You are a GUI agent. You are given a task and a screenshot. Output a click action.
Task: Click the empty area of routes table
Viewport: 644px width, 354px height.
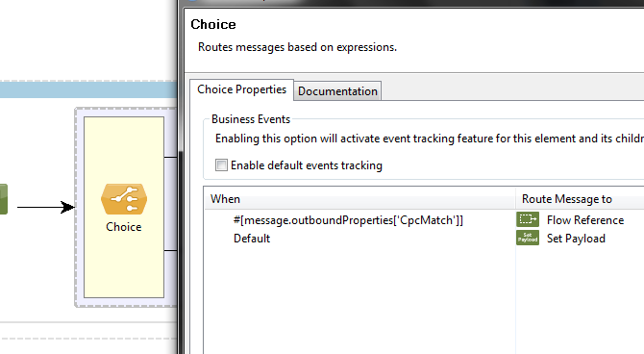(359, 300)
